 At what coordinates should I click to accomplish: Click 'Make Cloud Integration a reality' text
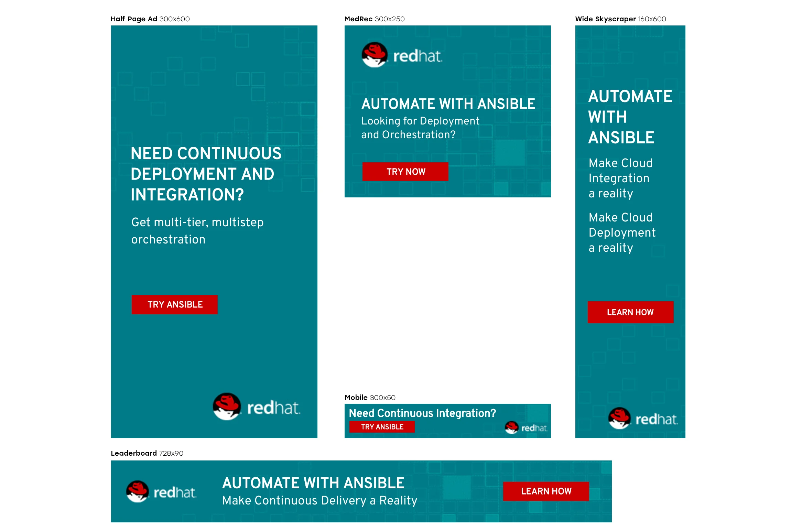click(x=620, y=178)
